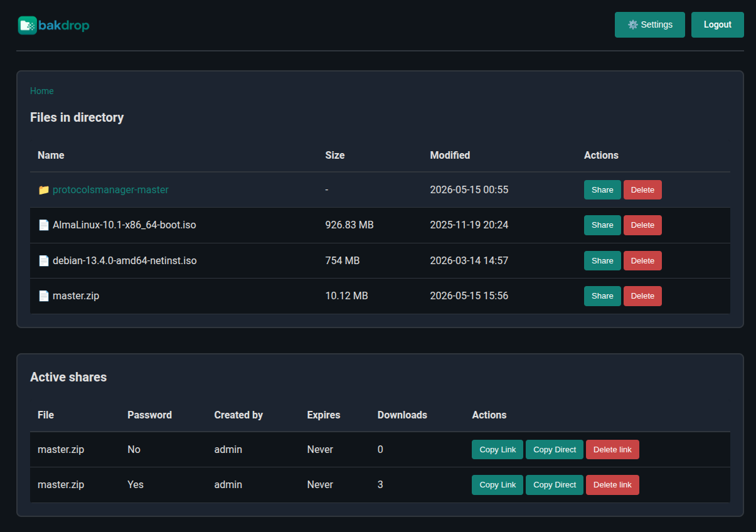
Task: Click the password value "Yes" in shares
Action: click(x=136, y=484)
